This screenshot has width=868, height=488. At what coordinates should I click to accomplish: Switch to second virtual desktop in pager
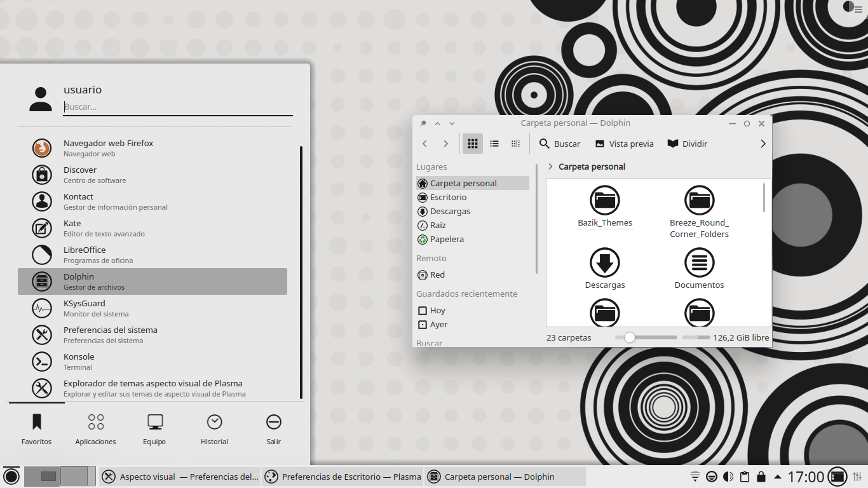coord(78,476)
